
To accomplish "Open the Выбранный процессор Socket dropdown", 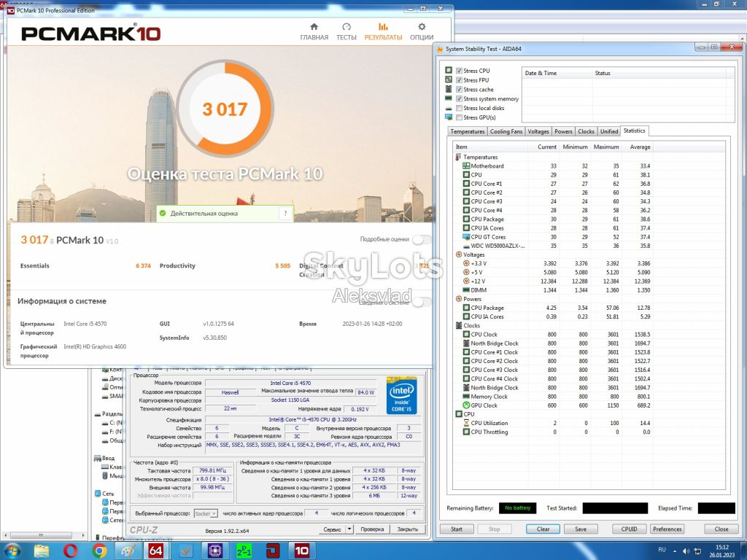I will pyautogui.click(x=206, y=513).
